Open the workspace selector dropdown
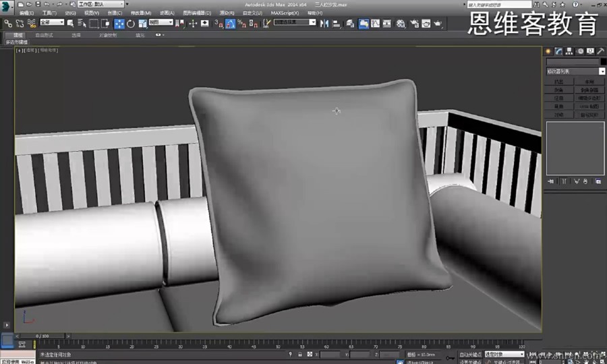 tap(100, 4)
